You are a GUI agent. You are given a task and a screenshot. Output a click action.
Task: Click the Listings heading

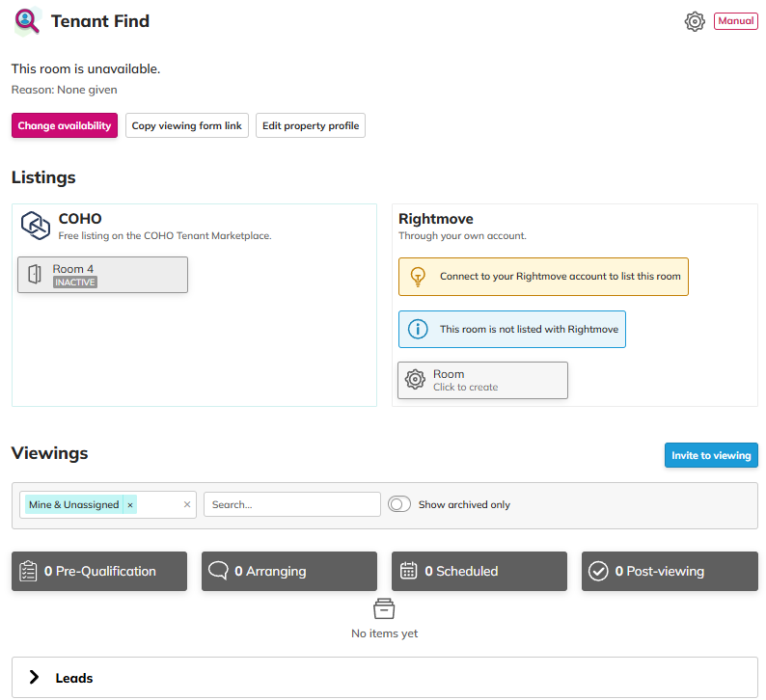(43, 177)
